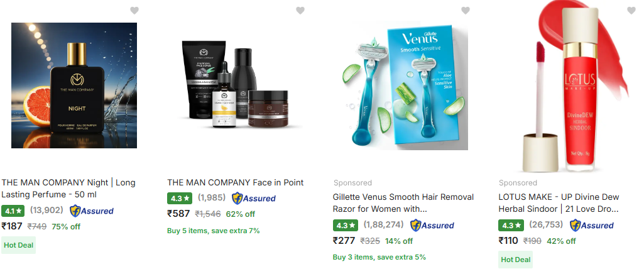
Task: Favorite the Lotus Herbal Sindoor heart icon
Action: (631, 11)
